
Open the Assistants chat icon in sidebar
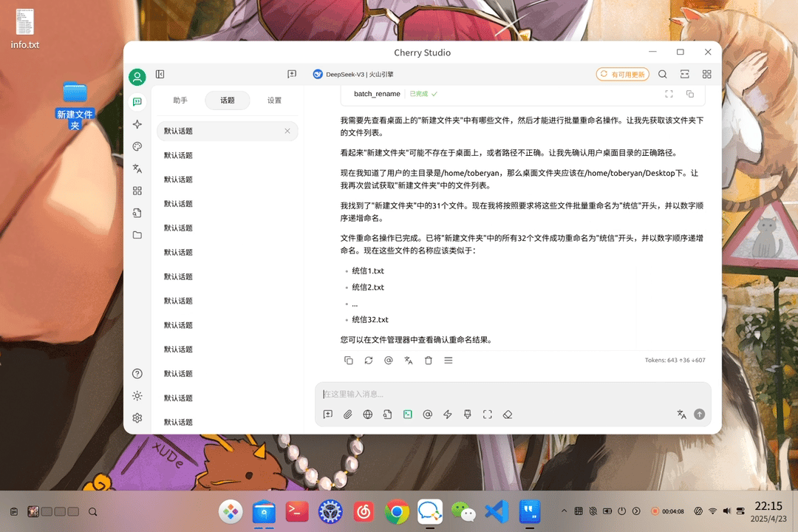pos(137,102)
